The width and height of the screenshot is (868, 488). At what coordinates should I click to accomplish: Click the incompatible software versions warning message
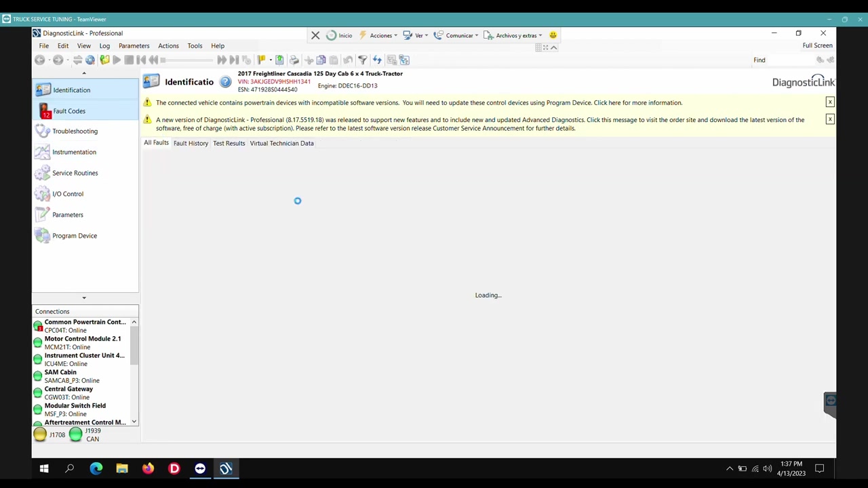[x=419, y=103]
